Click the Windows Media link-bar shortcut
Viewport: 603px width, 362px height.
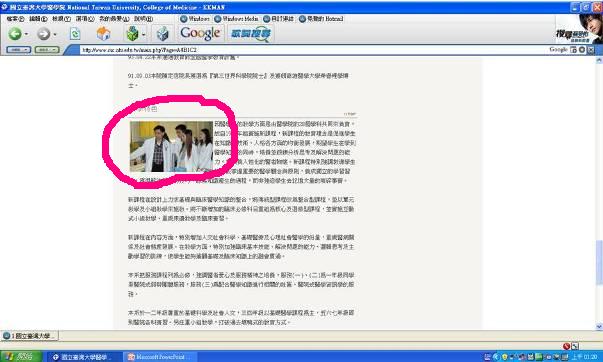click(236, 18)
